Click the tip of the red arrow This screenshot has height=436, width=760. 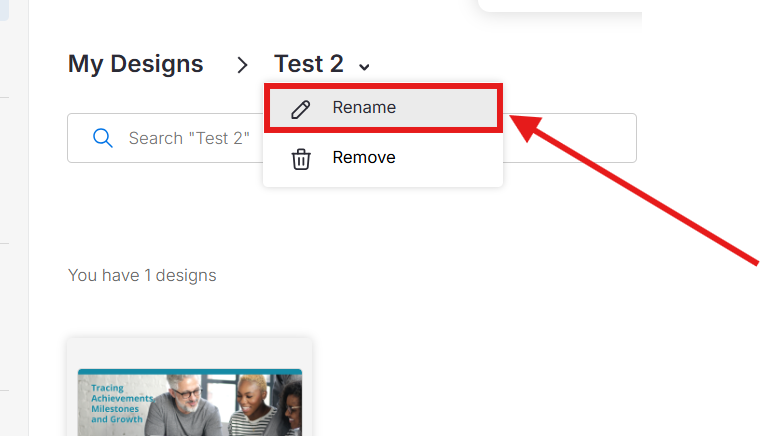point(515,119)
